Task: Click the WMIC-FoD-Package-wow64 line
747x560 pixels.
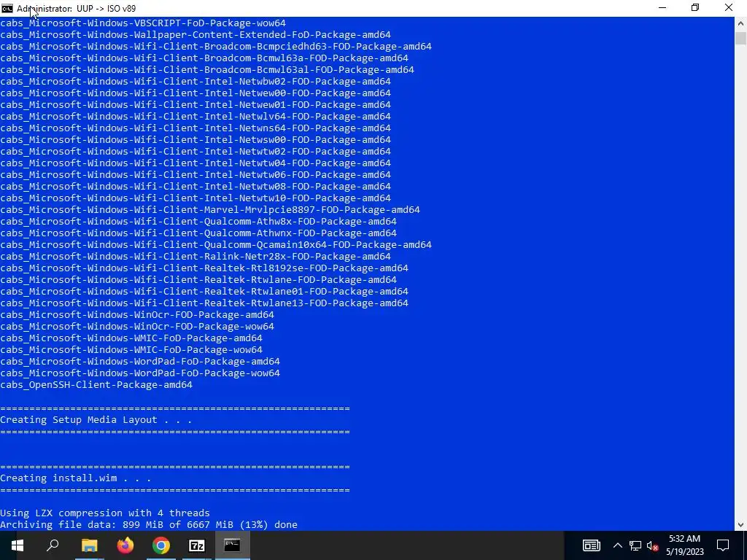Action: coord(131,349)
